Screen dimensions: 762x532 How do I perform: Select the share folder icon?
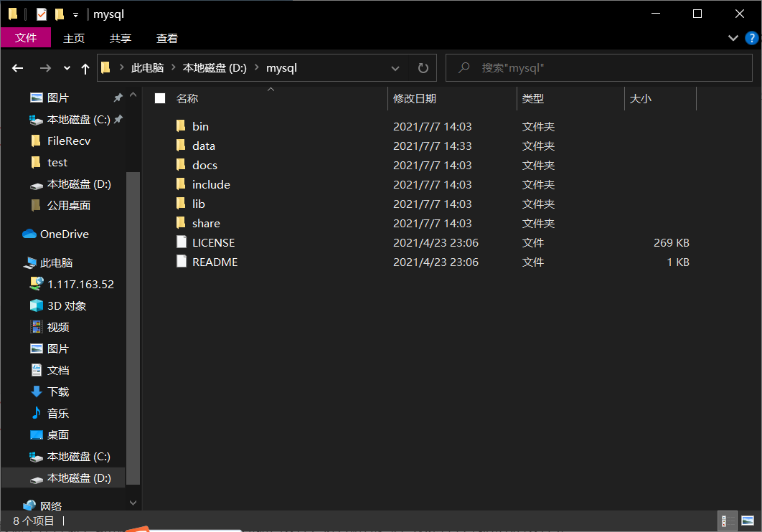[x=181, y=223]
